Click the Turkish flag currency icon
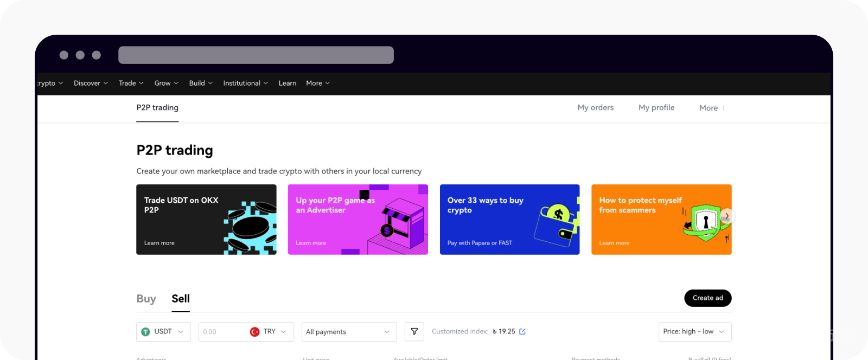Screen dimensions: 868x360 coord(254,332)
